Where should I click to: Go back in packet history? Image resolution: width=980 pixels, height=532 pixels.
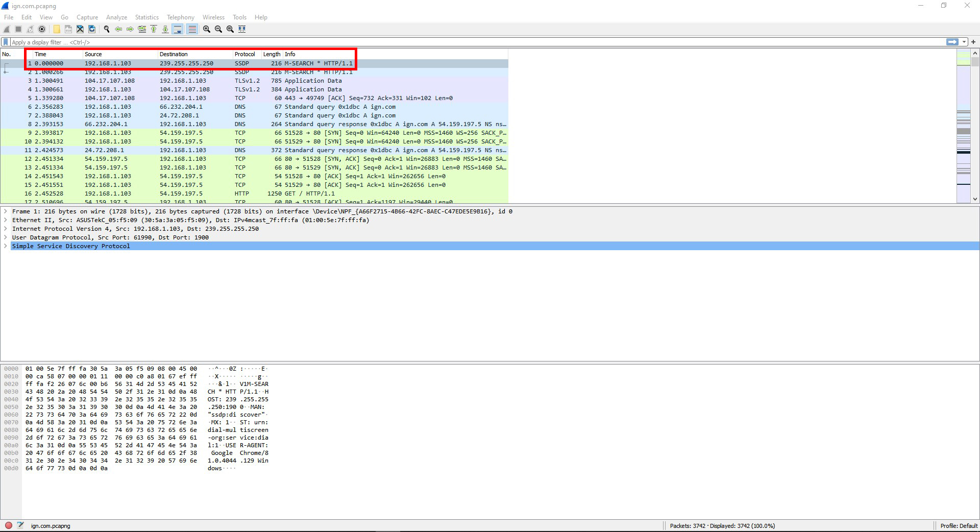[x=118, y=29]
